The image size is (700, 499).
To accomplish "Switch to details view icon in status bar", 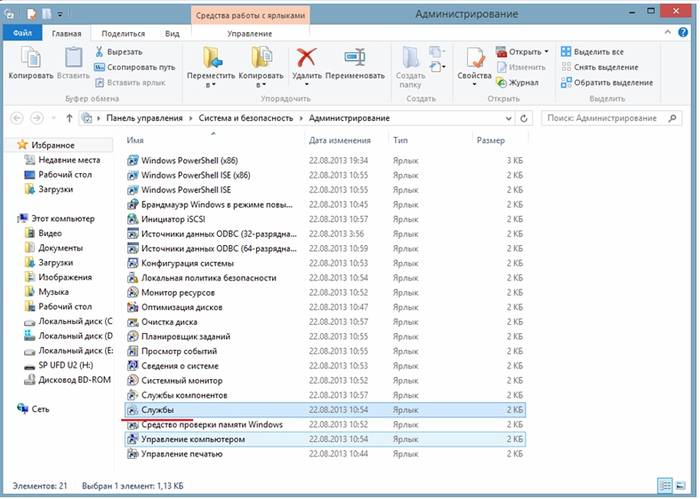I will point(665,485).
